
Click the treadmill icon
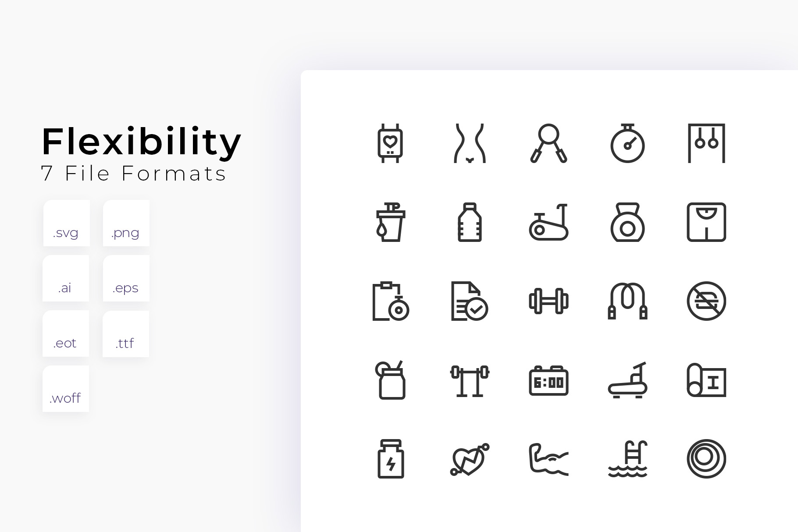coord(627,380)
